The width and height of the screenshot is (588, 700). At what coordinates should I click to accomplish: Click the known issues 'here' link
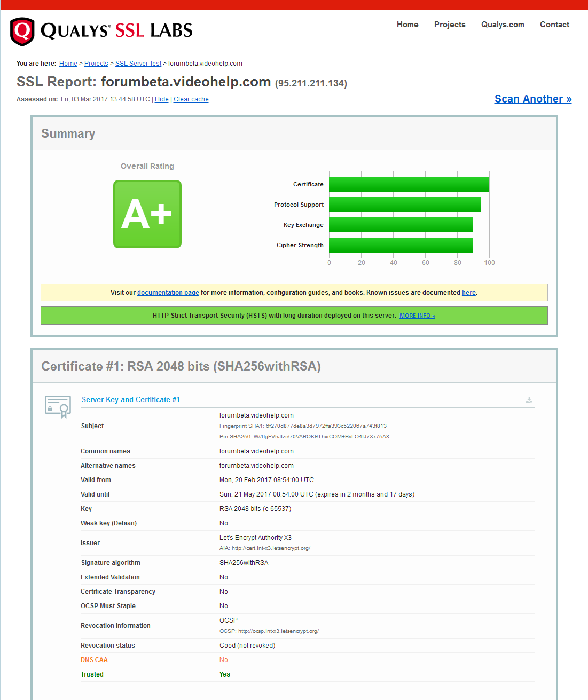469,293
